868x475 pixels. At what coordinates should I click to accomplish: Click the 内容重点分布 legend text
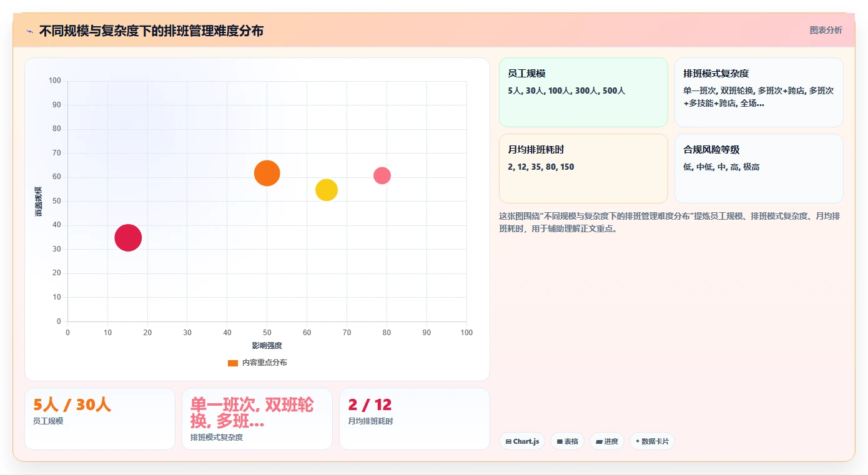tap(265, 363)
